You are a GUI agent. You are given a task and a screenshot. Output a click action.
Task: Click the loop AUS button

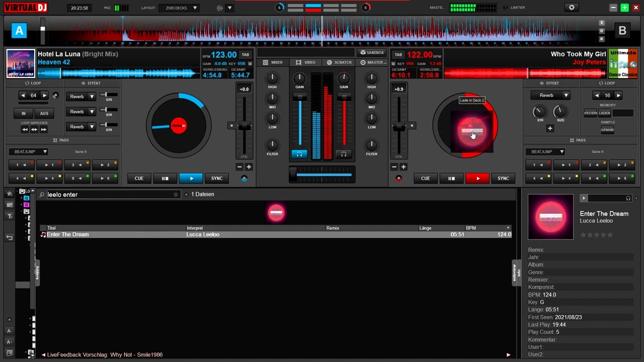coord(44,114)
